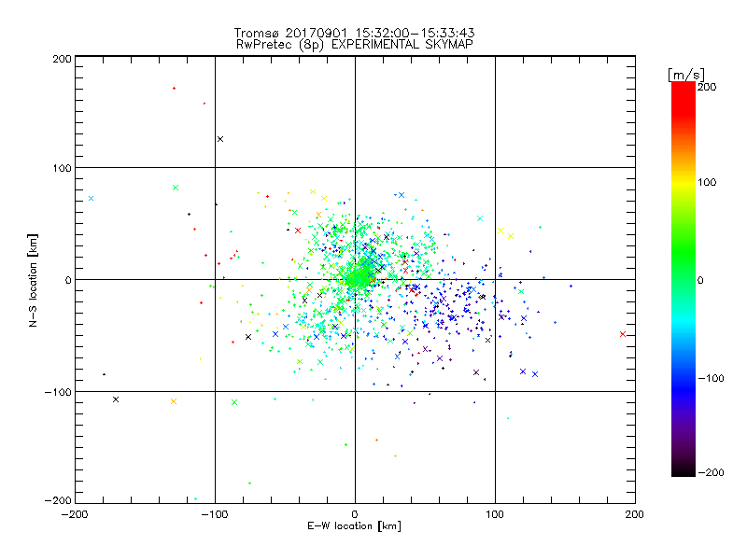The width and height of the screenshot is (747, 560).
Task: Click the subtitle 'RwPretec (8p) EXPERIMENTAL SKYMAP'
Action: (x=354, y=44)
